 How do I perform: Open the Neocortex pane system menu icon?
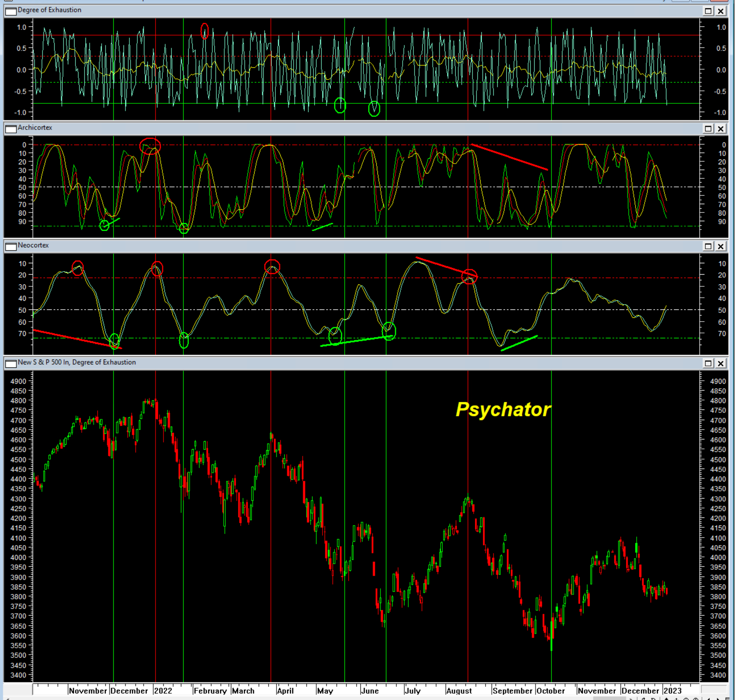[11, 246]
